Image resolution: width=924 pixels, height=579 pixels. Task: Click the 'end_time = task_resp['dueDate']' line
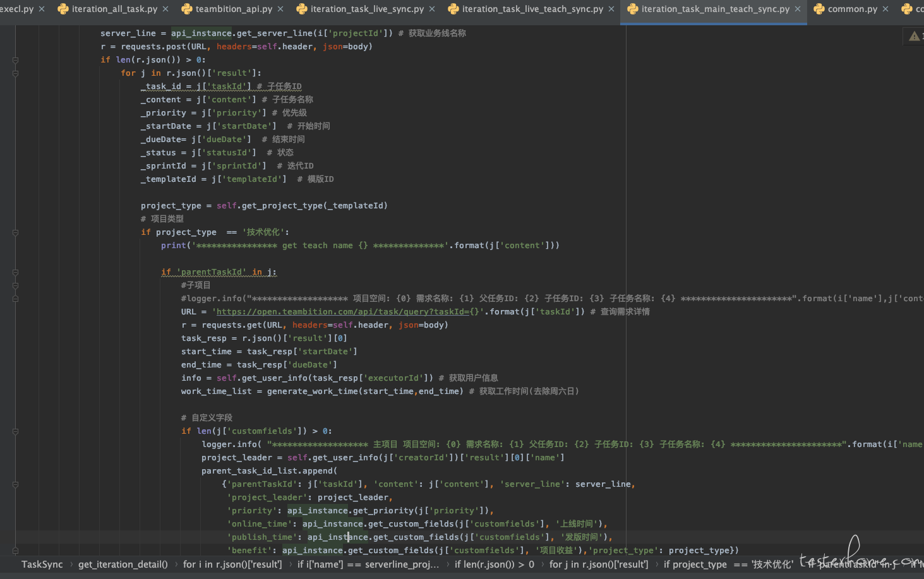click(x=259, y=365)
